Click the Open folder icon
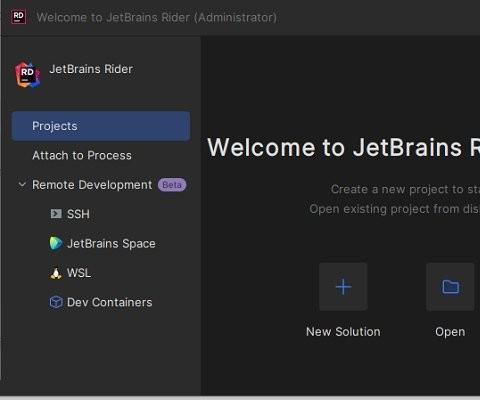Viewport: 480px width, 400px height. coord(450,287)
